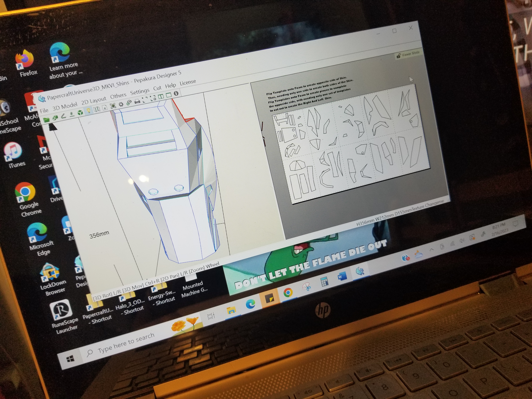Open the File menu
532x399 pixels.
click(x=44, y=111)
